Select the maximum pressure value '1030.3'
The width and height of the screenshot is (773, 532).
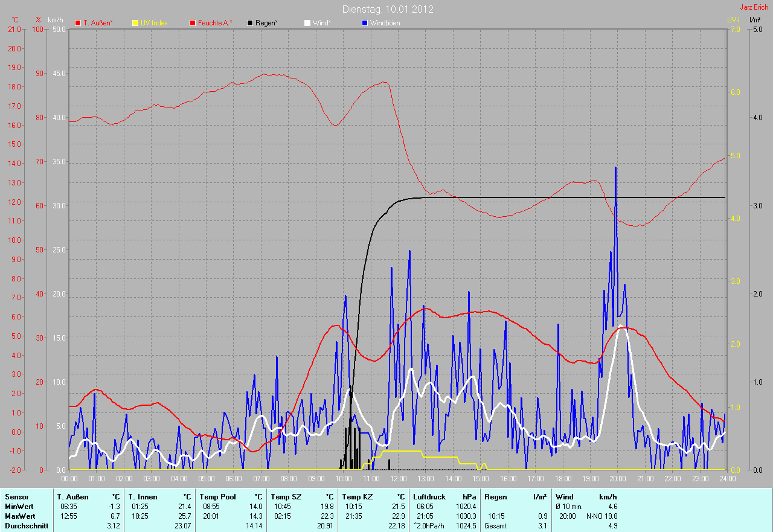click(466, 516)
